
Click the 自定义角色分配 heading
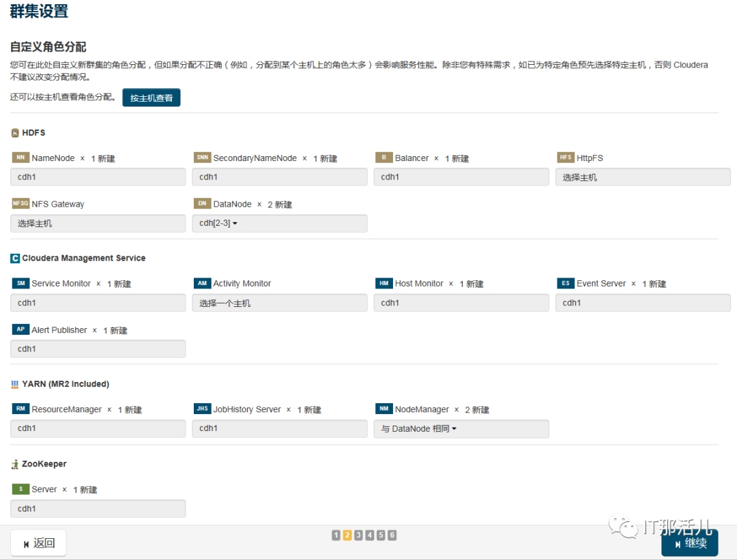click(x=48, y=47)
